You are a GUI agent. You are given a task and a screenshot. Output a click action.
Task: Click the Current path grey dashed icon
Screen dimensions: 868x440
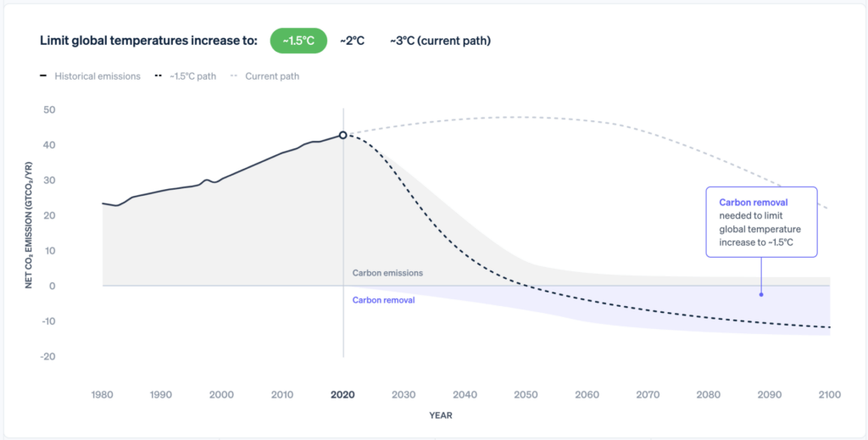(233, 76)
